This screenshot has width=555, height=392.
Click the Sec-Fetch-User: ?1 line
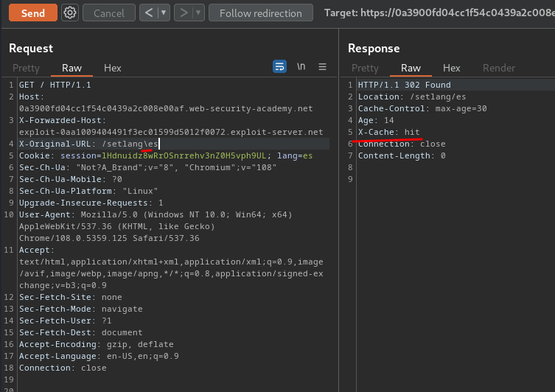65,321
